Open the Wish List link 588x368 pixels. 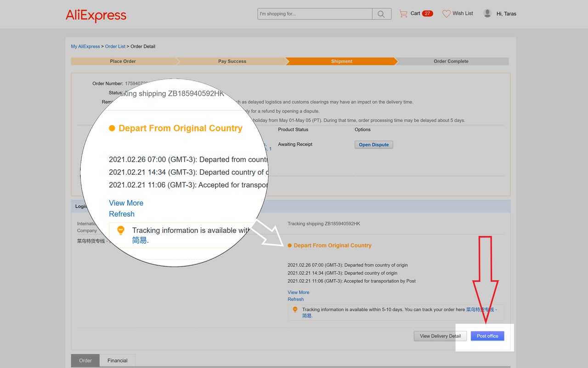tap(463, 13)
